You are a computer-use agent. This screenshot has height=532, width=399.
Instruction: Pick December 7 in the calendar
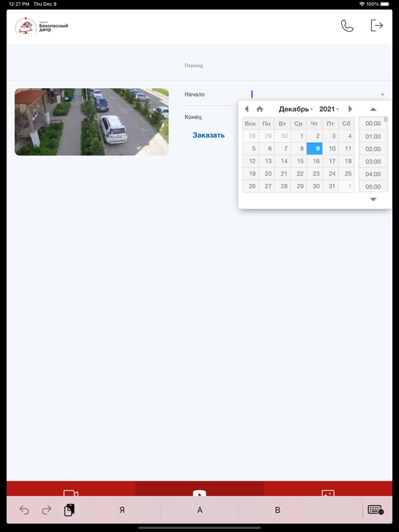pyautogui.click(x=283, y=149)
